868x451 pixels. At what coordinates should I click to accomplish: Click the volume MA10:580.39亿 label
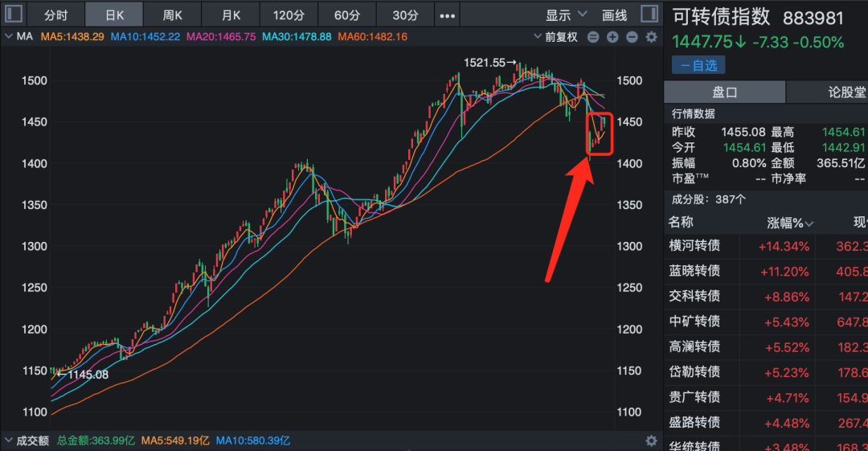pyautogui.click(x=253, y=441)
